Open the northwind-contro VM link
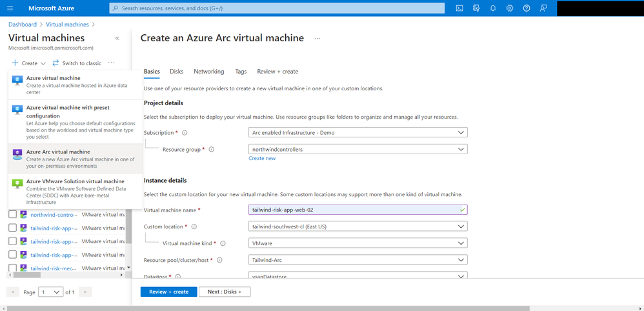Image resolution: width=644 pixels, height=311 pixels. point(54,214)
